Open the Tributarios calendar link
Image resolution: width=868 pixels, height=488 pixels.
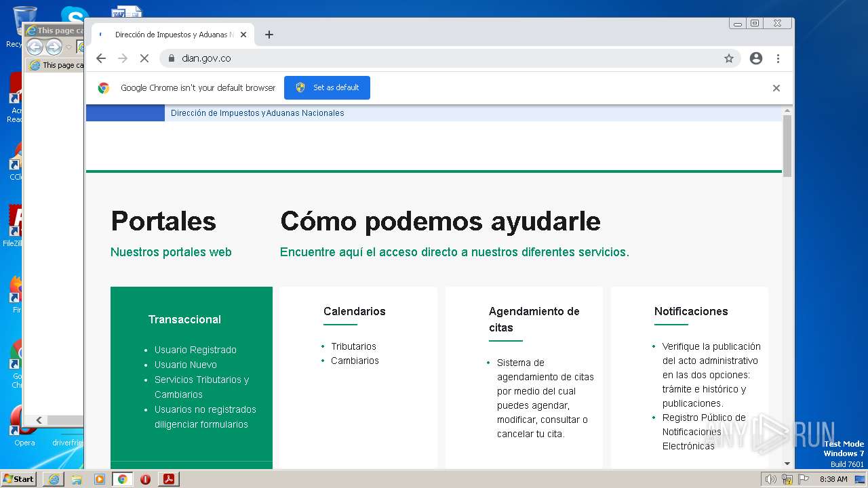coord(353,346)
